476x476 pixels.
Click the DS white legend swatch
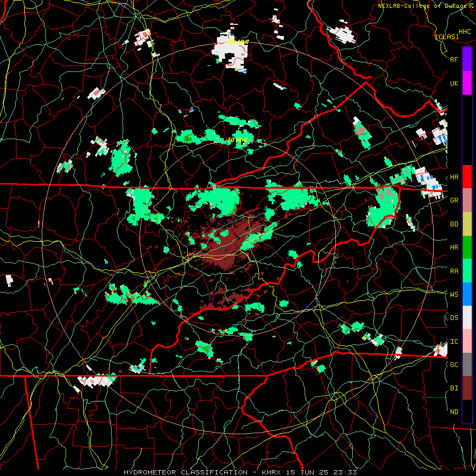467,317
